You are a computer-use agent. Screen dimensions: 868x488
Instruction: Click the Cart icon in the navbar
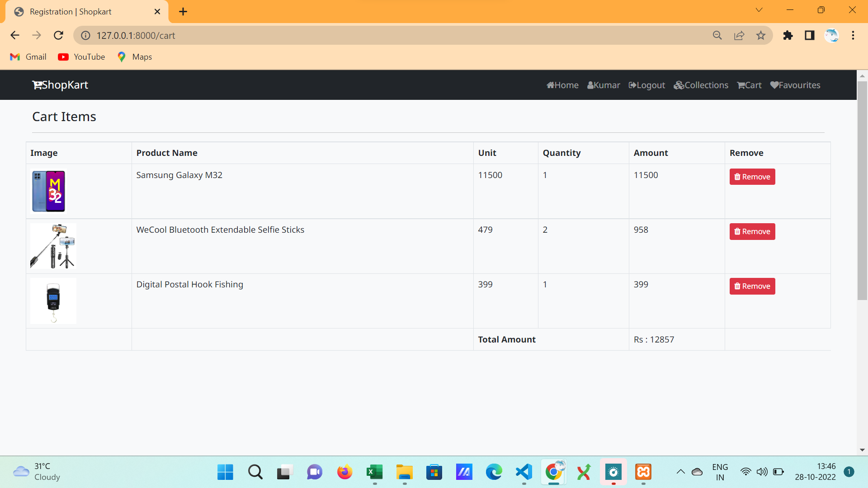pos(741,85)
